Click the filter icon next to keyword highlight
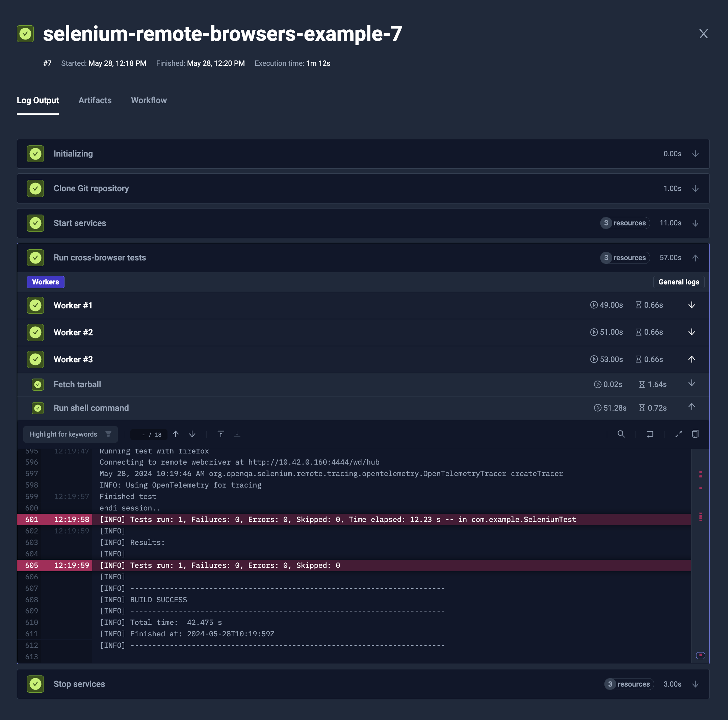The image size is (728, 720). point(108,434)
